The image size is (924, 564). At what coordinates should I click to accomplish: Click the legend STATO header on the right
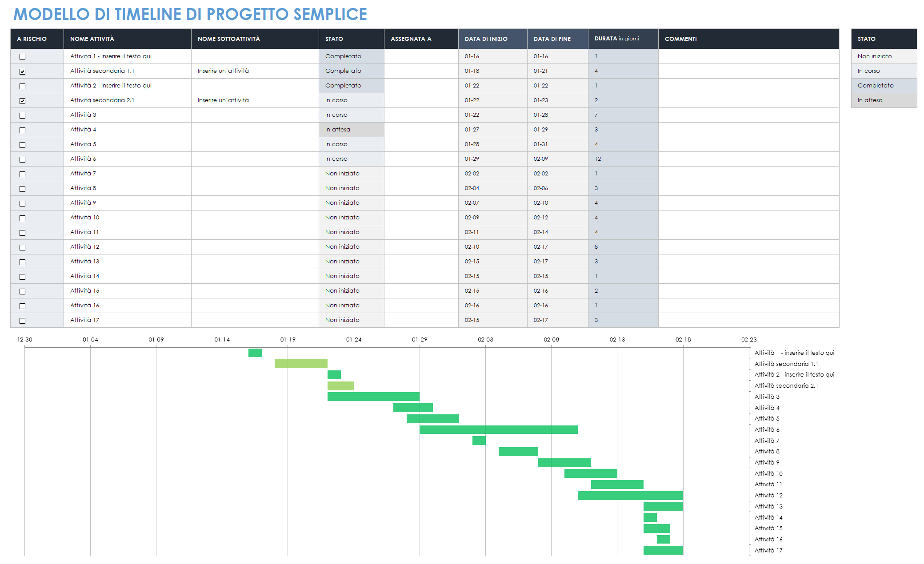coord(884,39)
